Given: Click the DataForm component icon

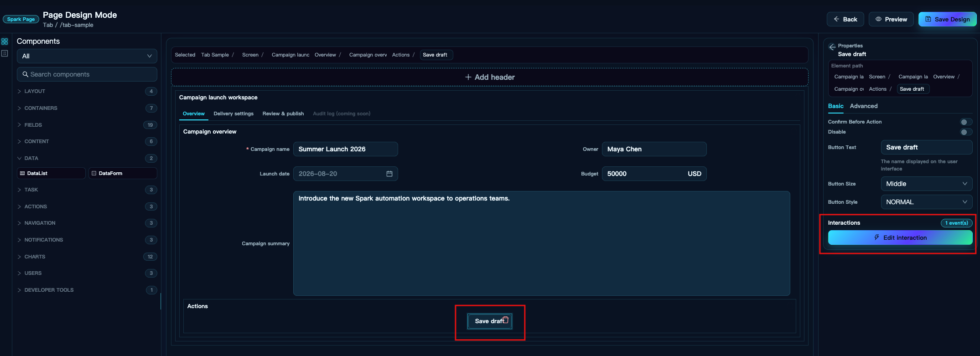Looking at the screenshot, I should (x=94, y=173).
